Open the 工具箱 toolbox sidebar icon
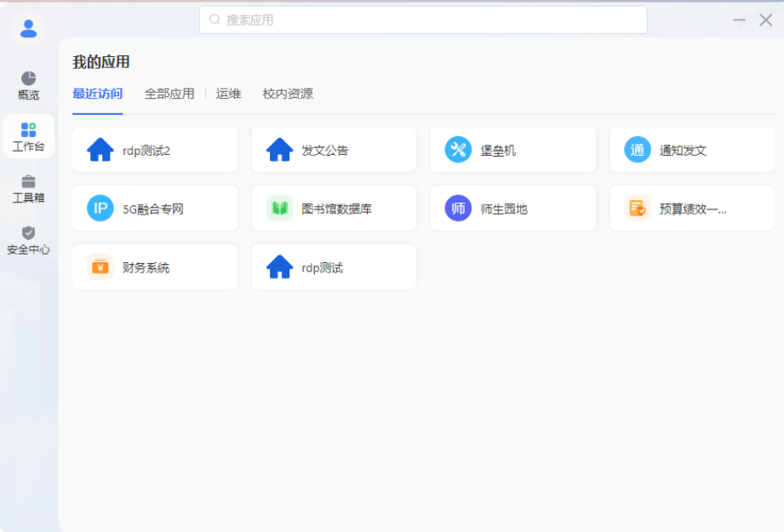 pos(28,181)
